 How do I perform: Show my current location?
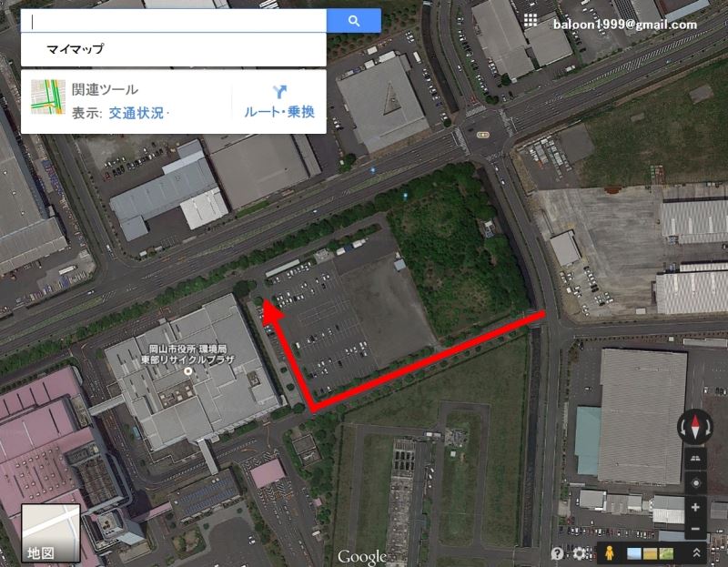pyautogui.click(x=695, y=483)
